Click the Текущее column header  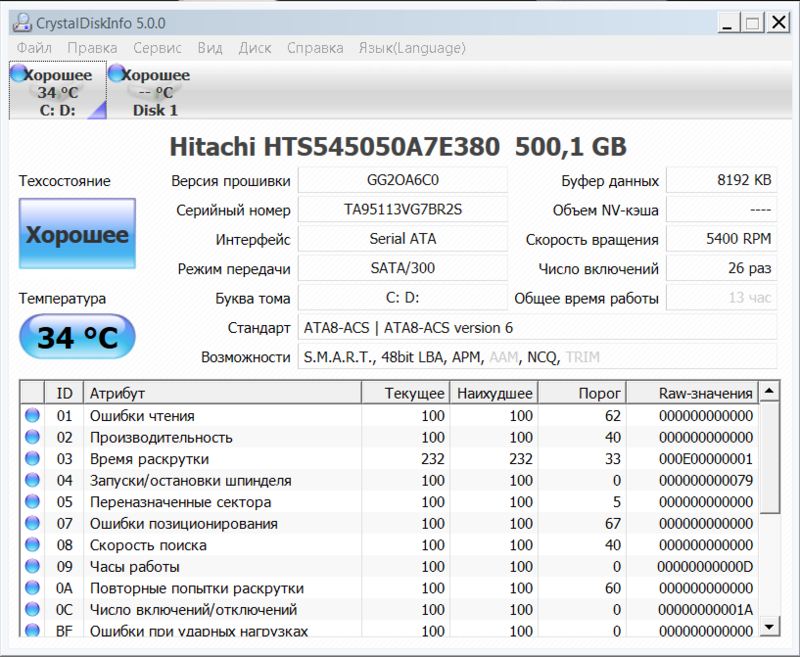406,393
